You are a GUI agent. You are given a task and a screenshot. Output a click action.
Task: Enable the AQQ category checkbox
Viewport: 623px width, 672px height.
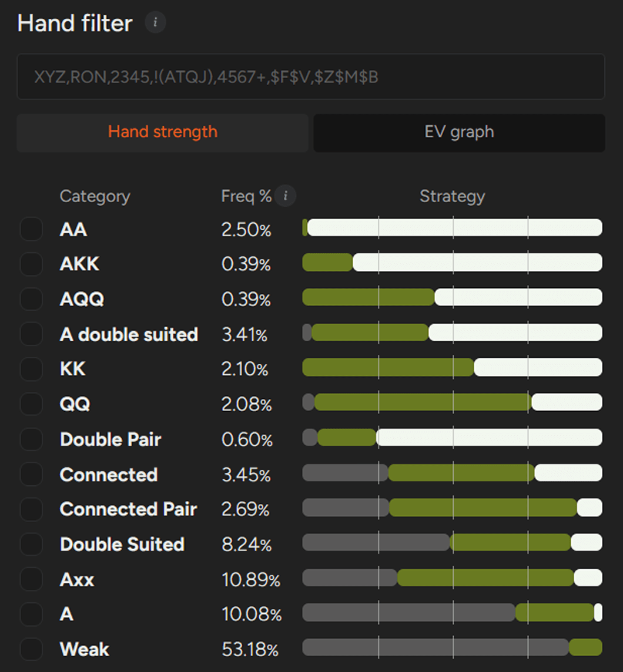31,299
